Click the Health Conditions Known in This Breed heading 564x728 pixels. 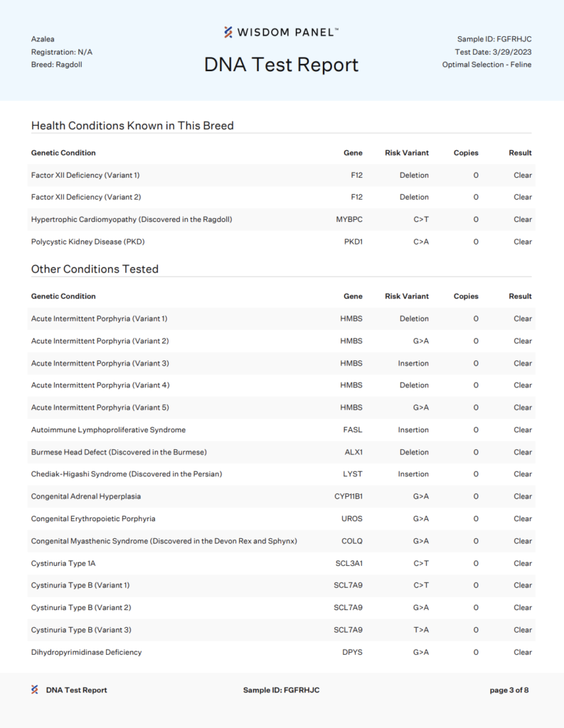click(132, 126)
